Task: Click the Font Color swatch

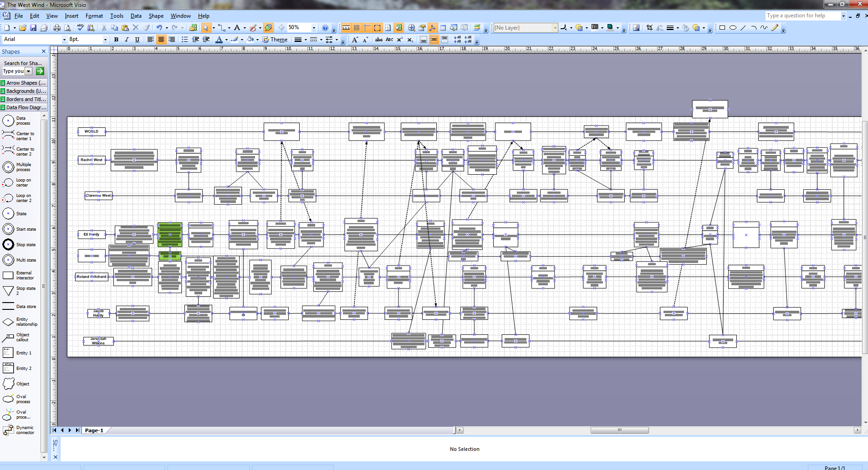Action: tap(219, 40)
